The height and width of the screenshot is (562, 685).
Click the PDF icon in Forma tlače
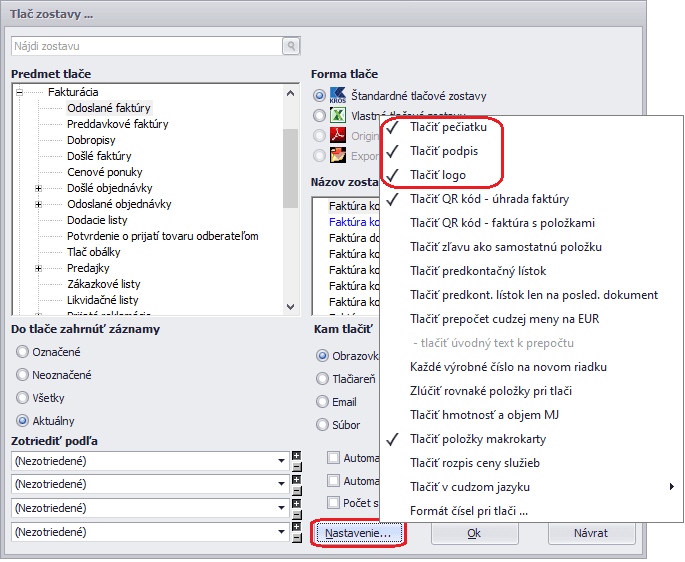[337, 136]
